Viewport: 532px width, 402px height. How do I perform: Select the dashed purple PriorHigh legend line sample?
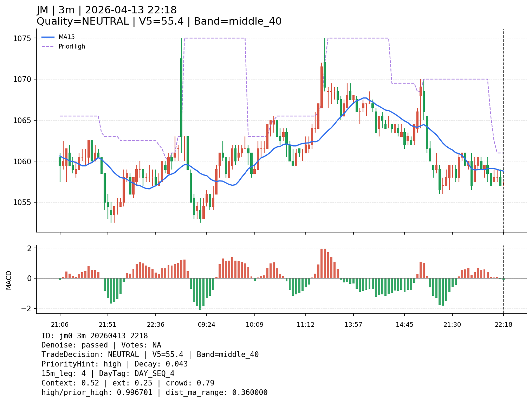(x=48, y=46)
